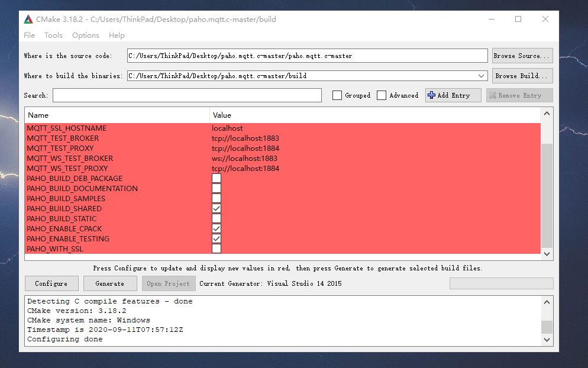Image resolution: width=588 pixels, height=368 pixels.
Task: Click the PAHO_WITH_SSL entry name
Action: (x=55, y=248)
